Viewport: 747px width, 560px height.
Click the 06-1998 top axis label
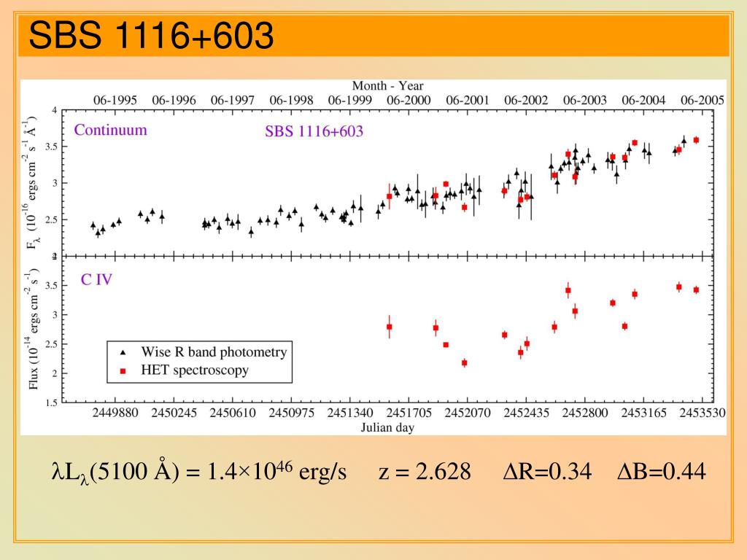point(291,101)
